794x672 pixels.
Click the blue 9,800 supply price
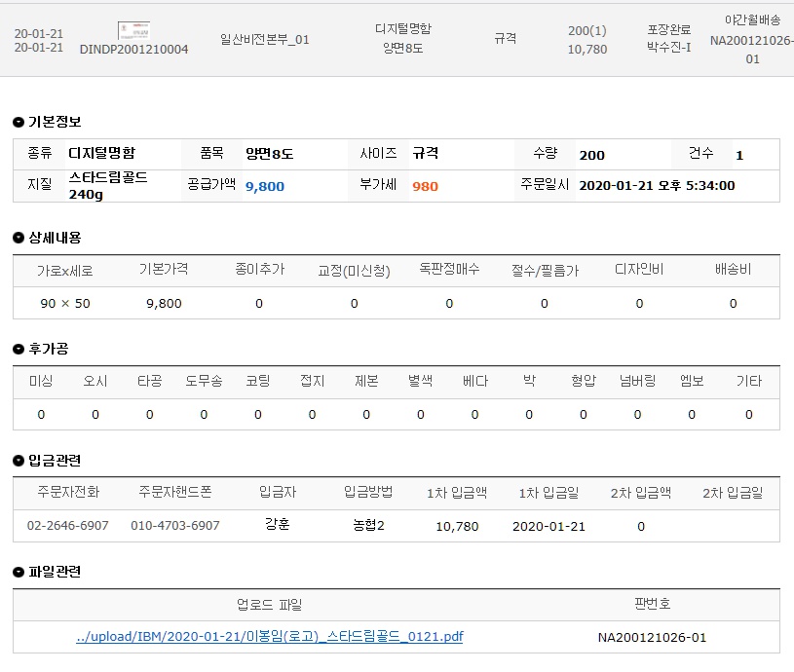tap(264, 186)
